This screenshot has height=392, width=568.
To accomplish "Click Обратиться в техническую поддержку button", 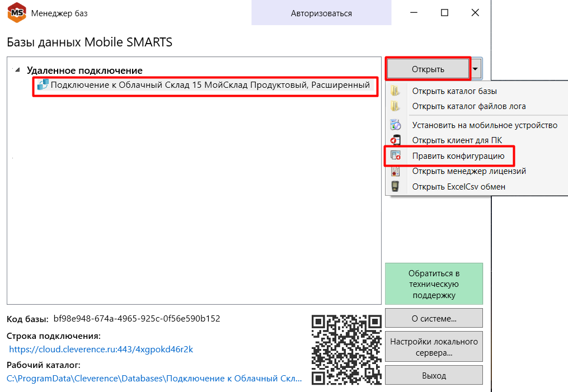I will [x=434, y=284].
